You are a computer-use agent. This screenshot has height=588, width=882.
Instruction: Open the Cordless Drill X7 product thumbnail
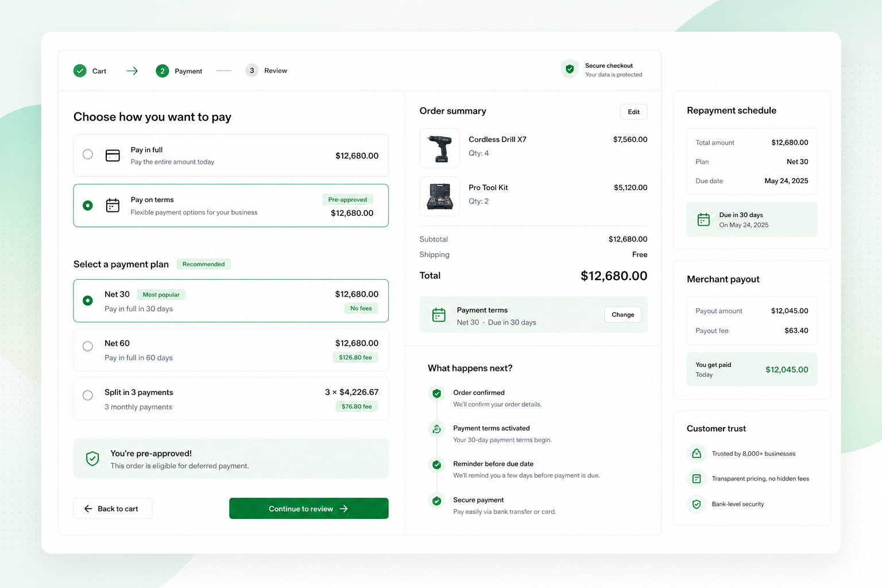pyautogui.click(x=440, y=148)
